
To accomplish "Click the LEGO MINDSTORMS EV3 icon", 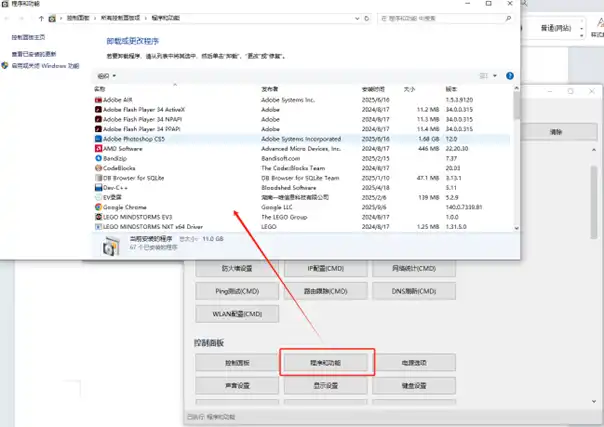I will click(x=98, y=217).
